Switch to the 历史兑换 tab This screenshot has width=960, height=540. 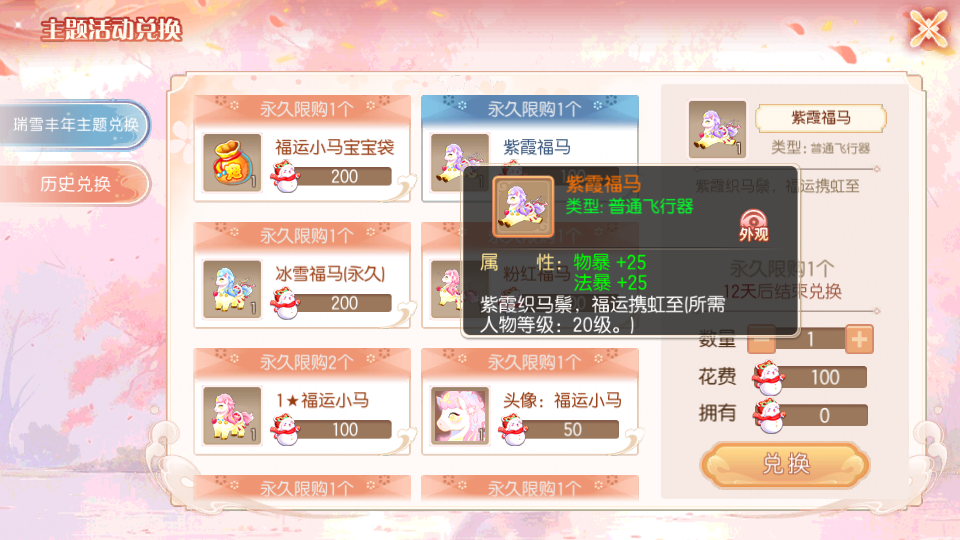pos(75,184)
